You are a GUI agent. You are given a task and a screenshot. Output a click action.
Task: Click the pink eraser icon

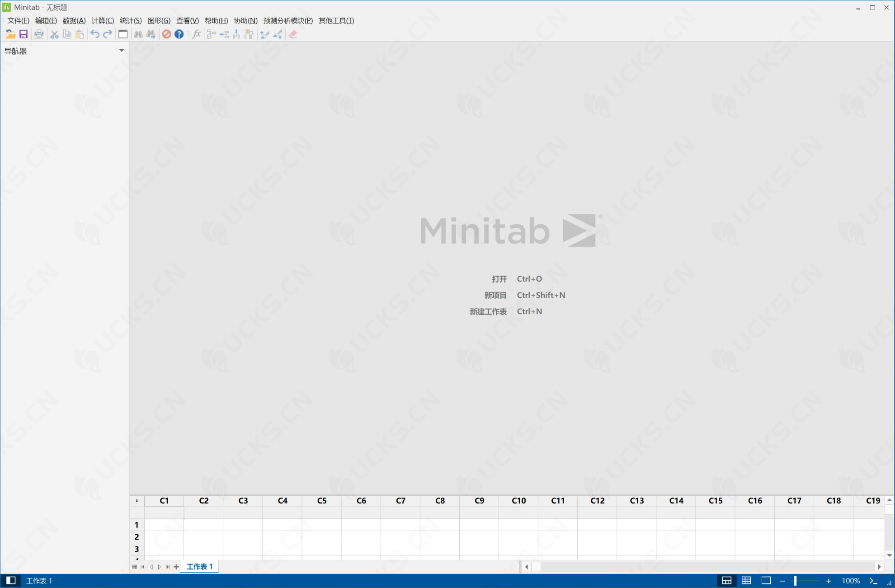click(293, 34)
